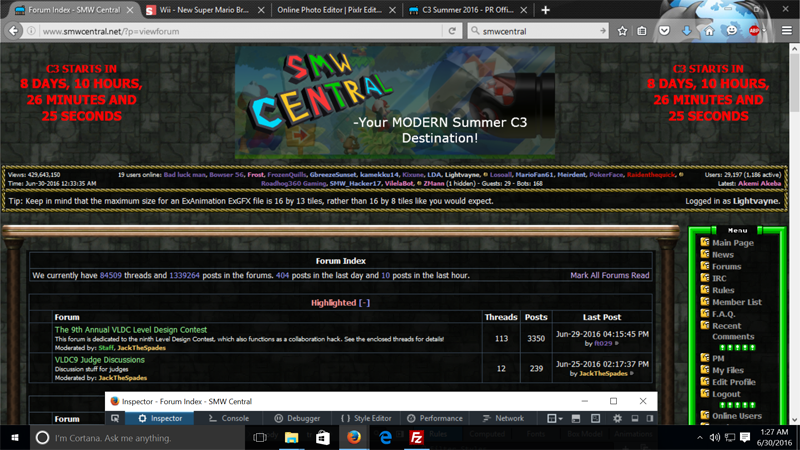Open File Explorer from taskbar
This screenshot has width=800, height=450.
(x=291, y=438)
